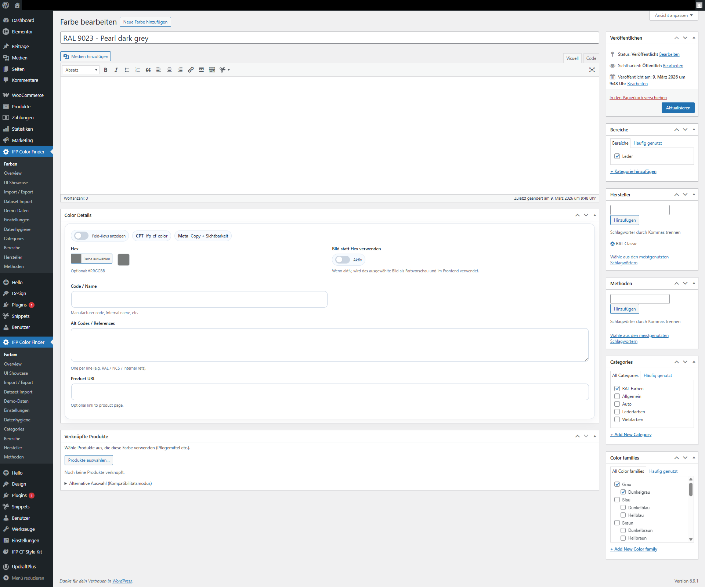Remove the RAL Classic manufacturer tag
Image resolution: width=705 pixels, height=588 pixels.
tap(612, 244)
